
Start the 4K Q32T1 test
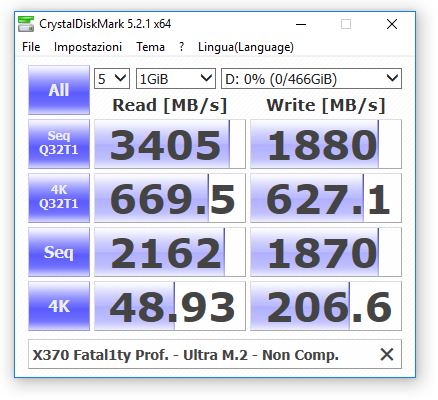click(x=59, y=198)
